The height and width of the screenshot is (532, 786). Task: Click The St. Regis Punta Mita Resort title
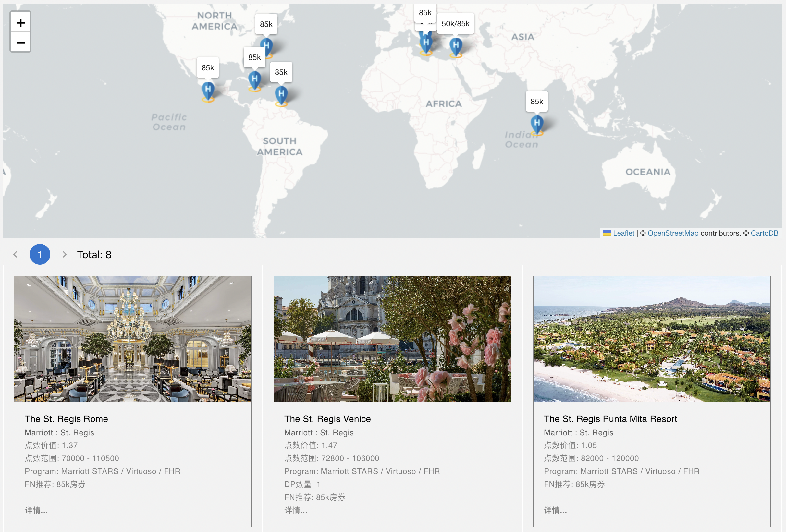click(610, 419)
